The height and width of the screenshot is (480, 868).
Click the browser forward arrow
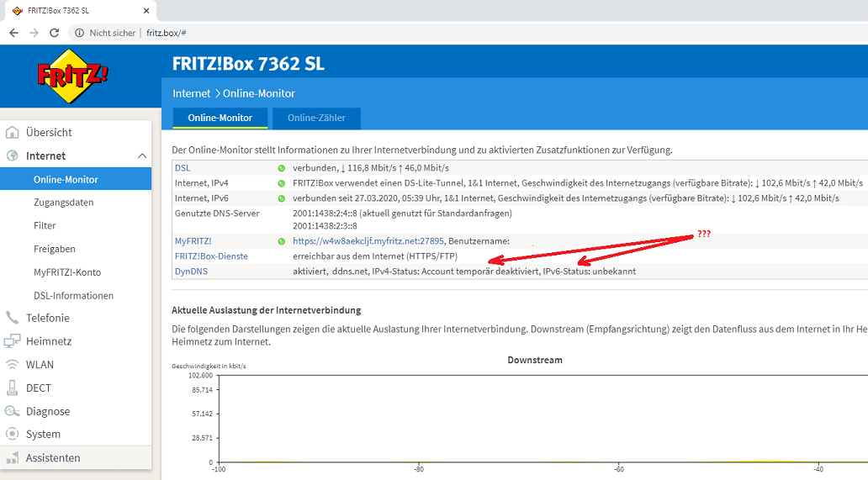(34, 33)
